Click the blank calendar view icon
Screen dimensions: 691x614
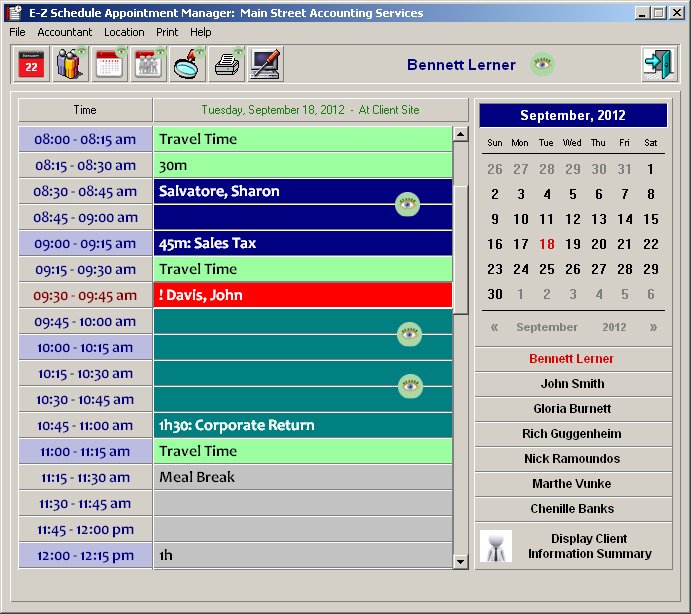point(110,65)
